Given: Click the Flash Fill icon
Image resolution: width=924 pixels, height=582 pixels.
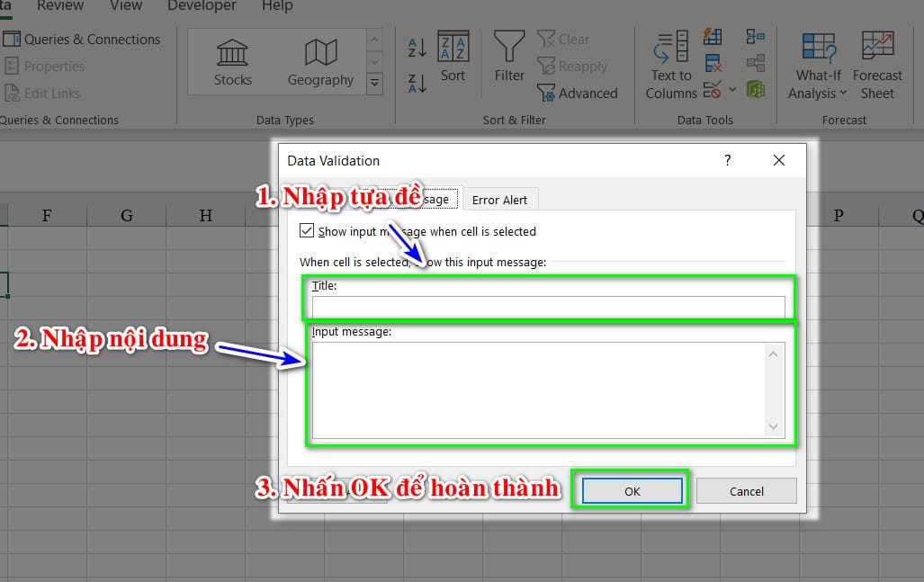Looking at the screenshot, I should [x=713, y=37].
